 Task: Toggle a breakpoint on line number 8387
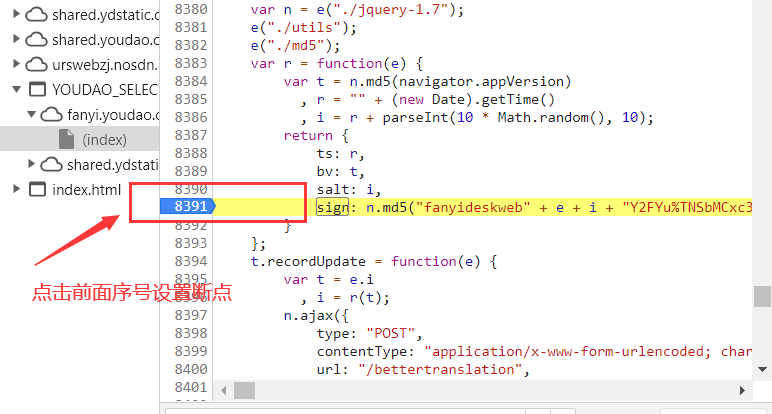(x=189, y=135)
